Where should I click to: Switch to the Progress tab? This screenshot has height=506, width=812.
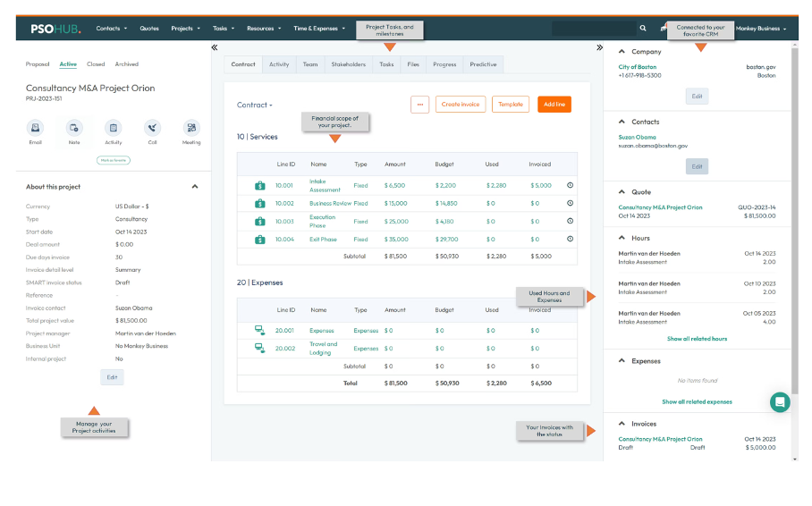[x=444, y=64]
